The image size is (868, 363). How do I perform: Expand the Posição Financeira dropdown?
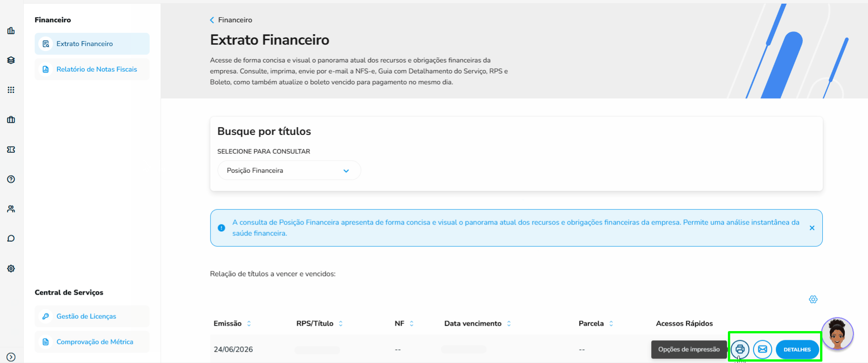(289, 171)
